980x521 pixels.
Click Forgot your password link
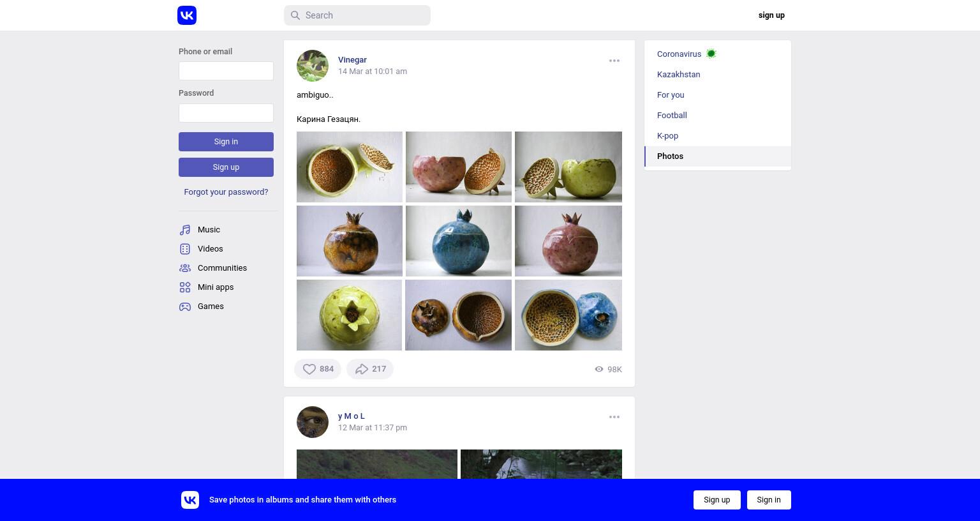point(226,192)
